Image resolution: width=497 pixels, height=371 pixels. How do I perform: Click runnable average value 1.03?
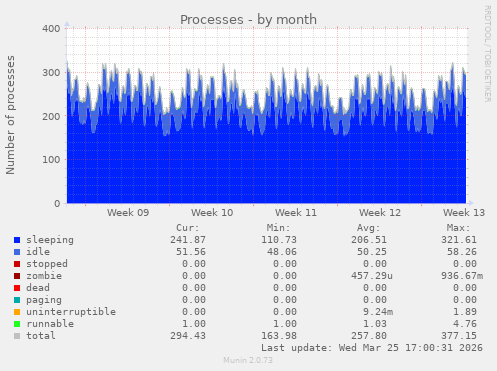pos(375,324)
